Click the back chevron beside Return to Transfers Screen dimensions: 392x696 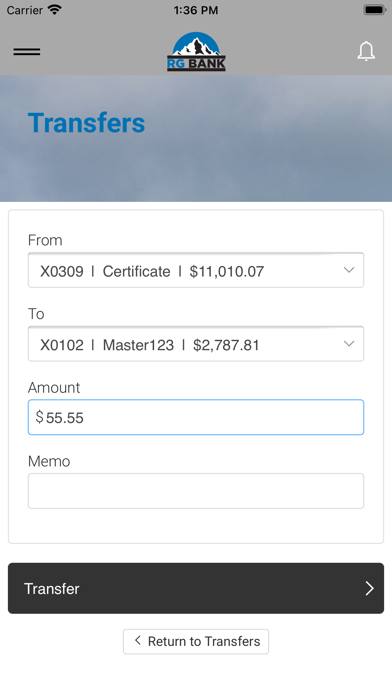coord(138,641)
